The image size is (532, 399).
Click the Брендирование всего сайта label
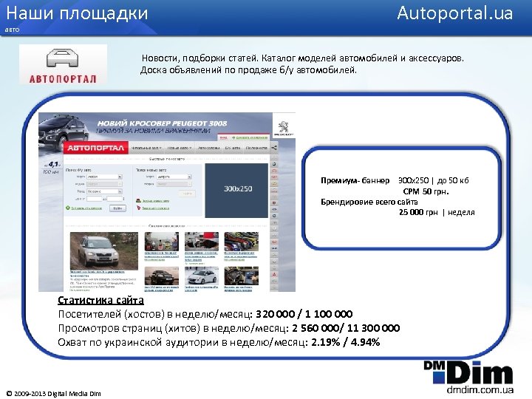(369, 202)
